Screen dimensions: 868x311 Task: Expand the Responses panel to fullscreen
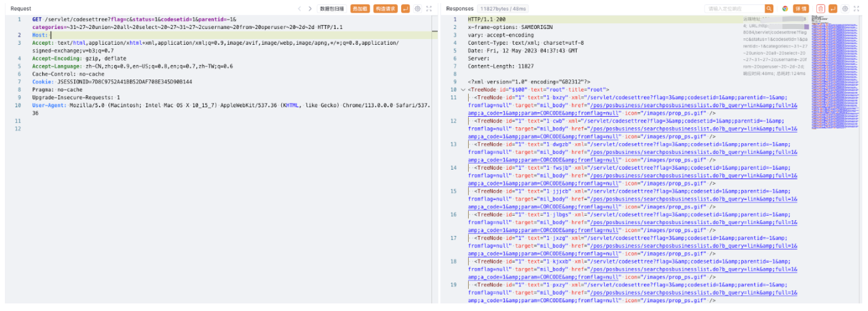(857, 9)
